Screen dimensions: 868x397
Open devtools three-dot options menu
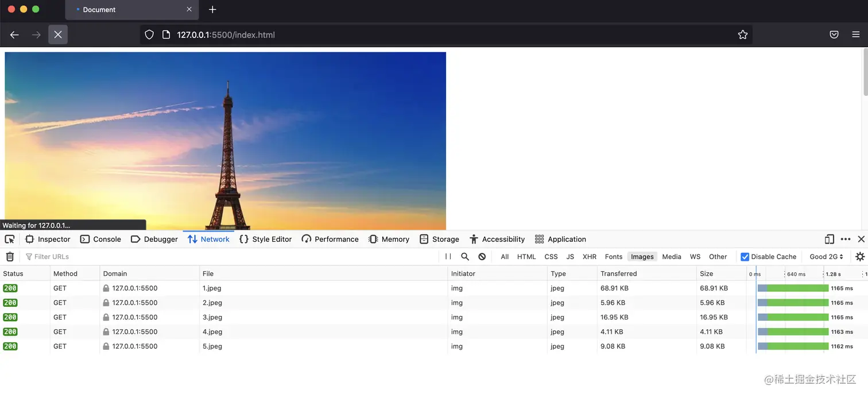[x=846, y=239]
